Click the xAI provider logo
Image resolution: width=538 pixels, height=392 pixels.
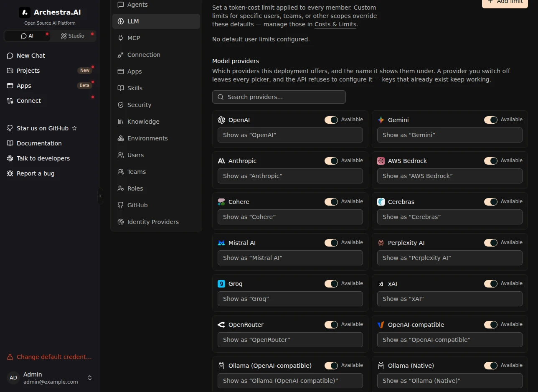[381, 284]
